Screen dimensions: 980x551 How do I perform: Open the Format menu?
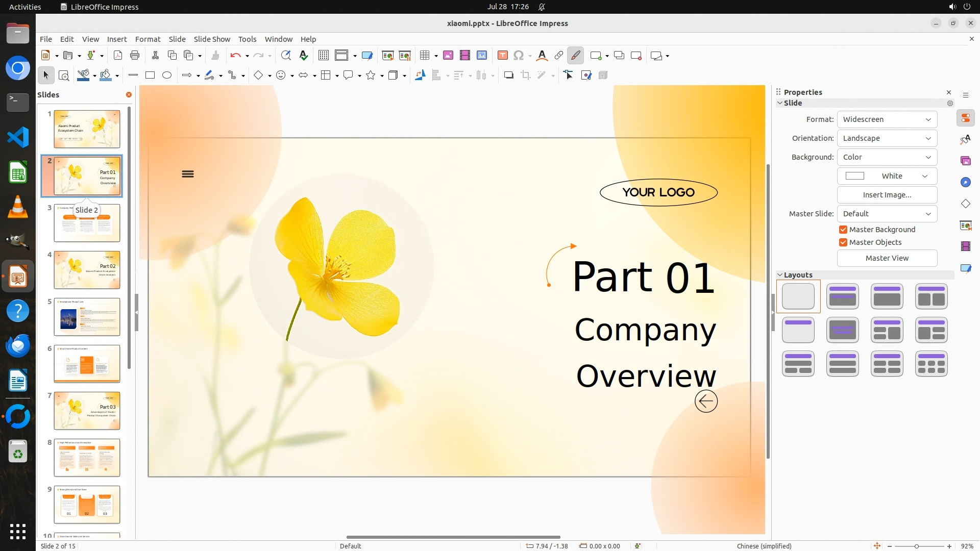(x=148, y=39)
